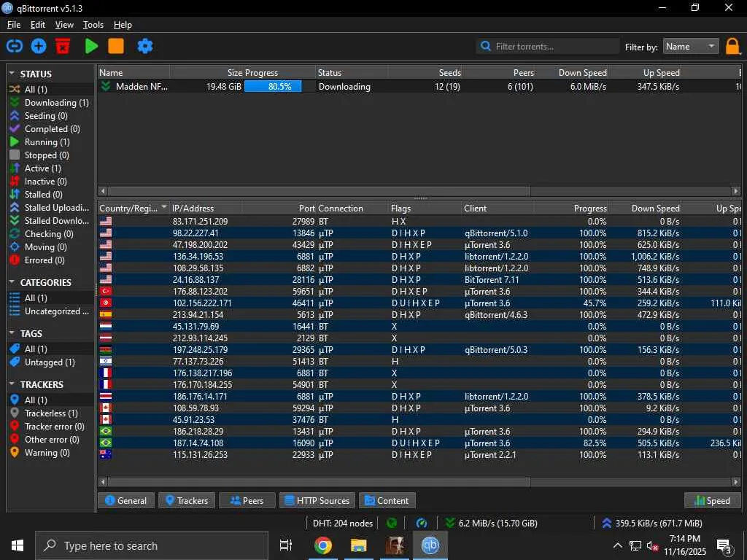Open the Help menu

pyautogui.click(x=123, y=25)
